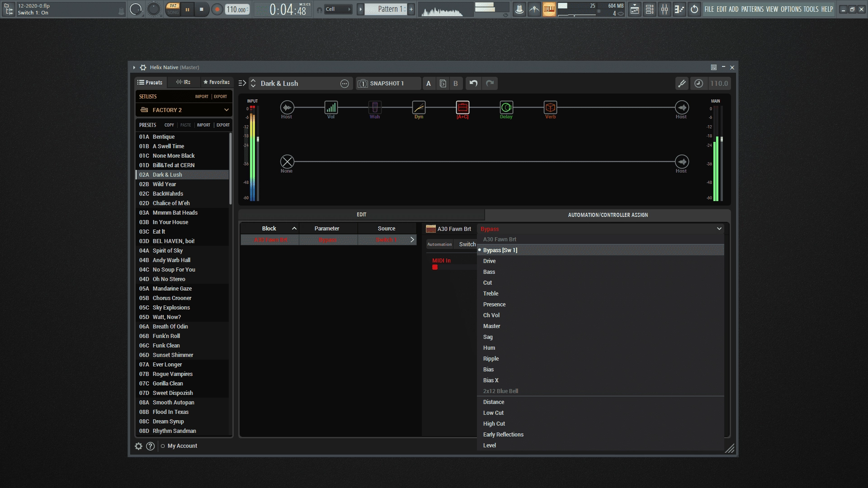Select the Wah pedal block
Image resolution: width=868 pixels, height=488 pixels.
pos(375,108)
